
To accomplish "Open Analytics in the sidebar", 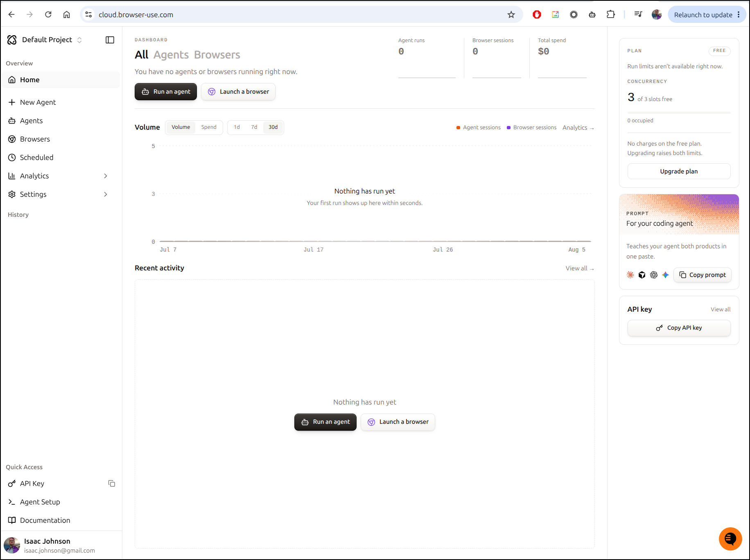I will pyautogui.click(x=61, y=176).
